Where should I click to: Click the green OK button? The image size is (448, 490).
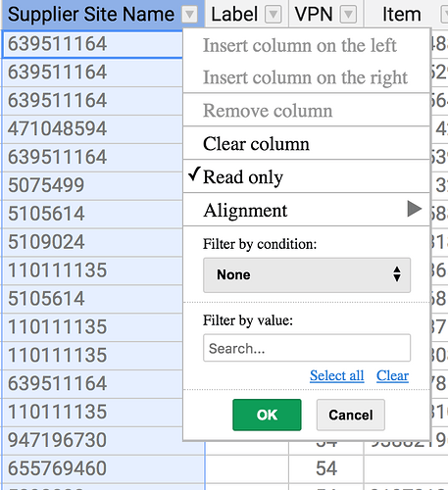point(267,415)
